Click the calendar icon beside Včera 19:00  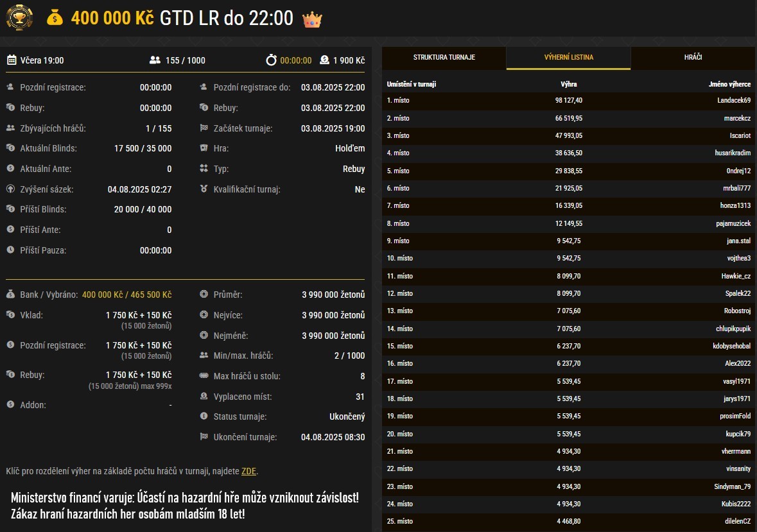[12, 60]
